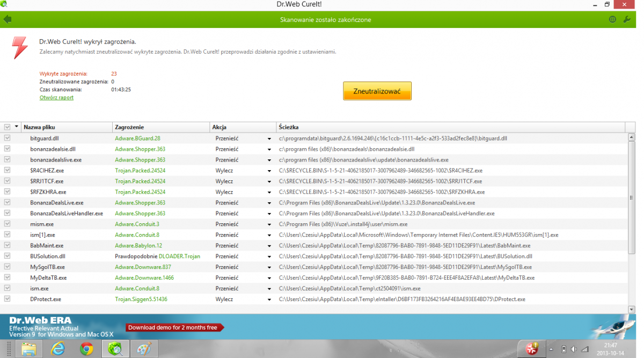This screenshot has height=358, width=644.
Task: Sort by the Ścieżka column header
Action: point(451,127)
